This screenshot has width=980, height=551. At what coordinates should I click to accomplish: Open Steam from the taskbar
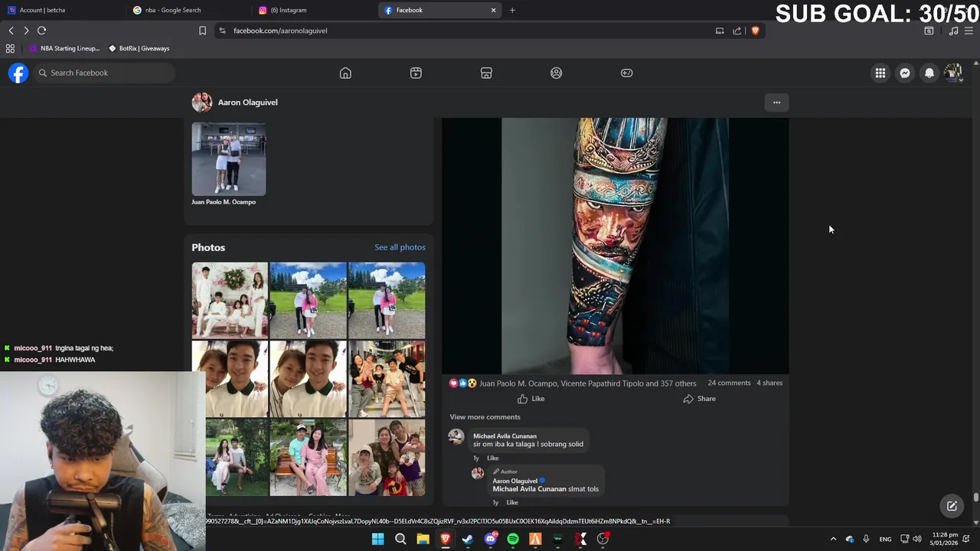point(468,539)
